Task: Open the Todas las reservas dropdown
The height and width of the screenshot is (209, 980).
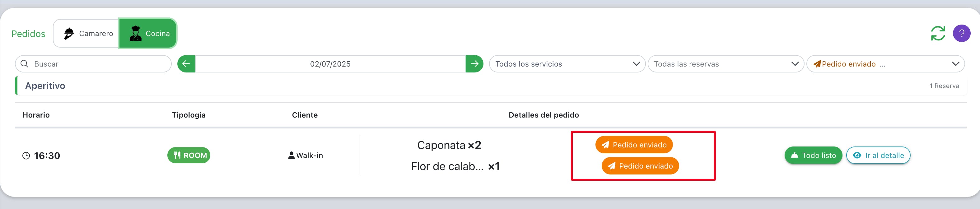Action: tap(726, 63)
